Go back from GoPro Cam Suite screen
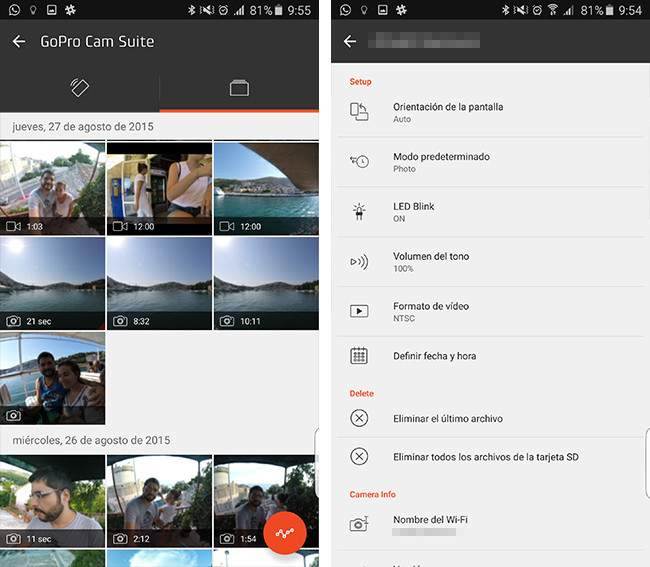 tap(19, 41)
